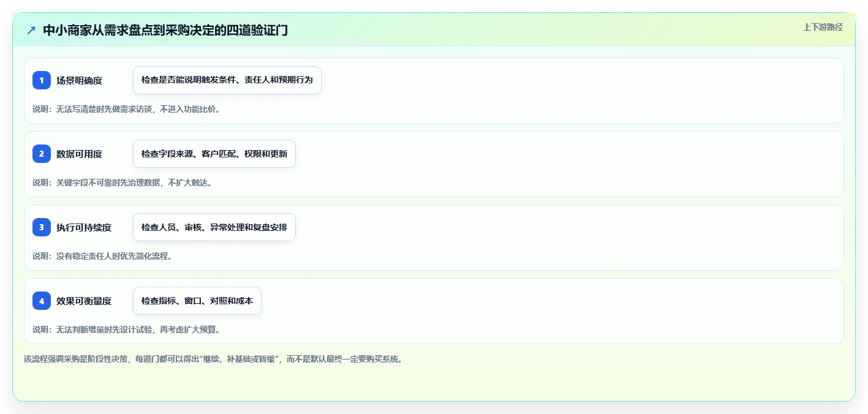Select the step 2 number badge
Image resolution: width=868 pixels, height=414 pixels.
[42, 154]
